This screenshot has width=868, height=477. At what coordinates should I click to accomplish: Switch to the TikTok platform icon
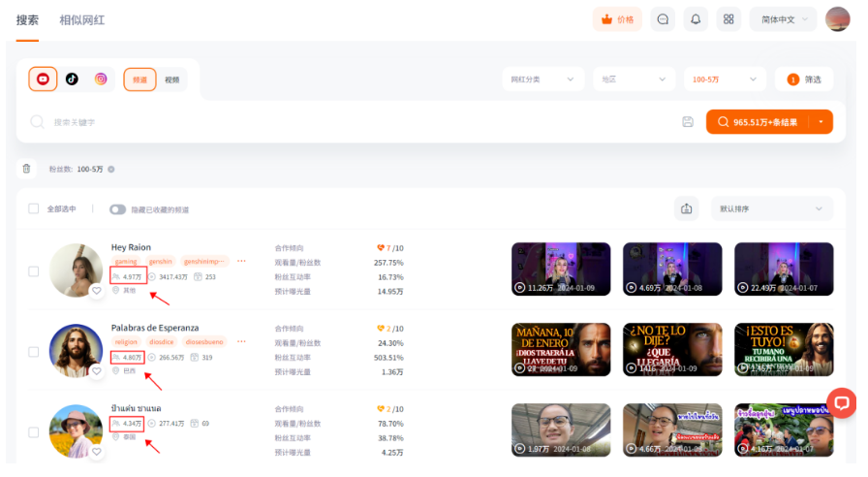tap(72, 79)
